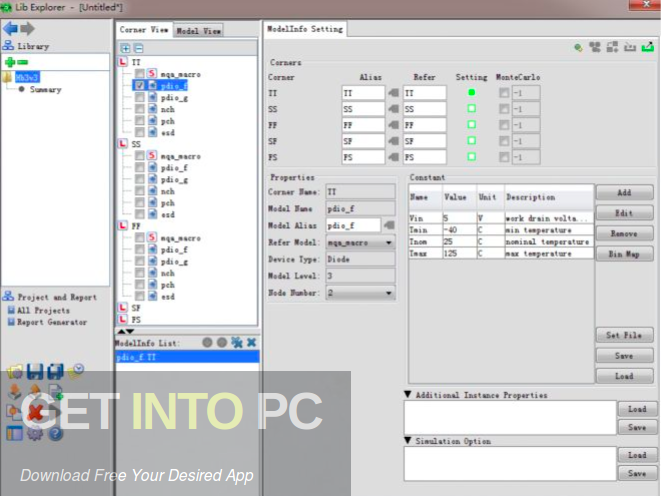Click the Model Alias input field
Screen dimensions: 661x496
(x=353, y=225)
